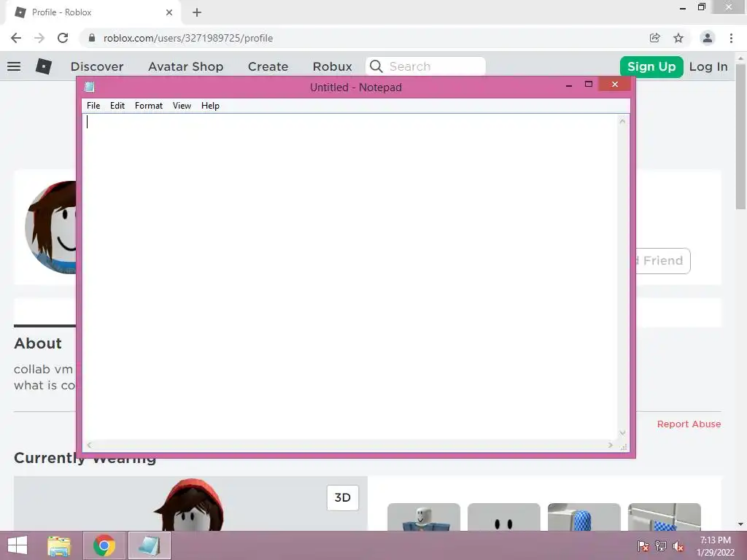
Task: Switch to Chrome in the taskbar
Action: (104, 545)
